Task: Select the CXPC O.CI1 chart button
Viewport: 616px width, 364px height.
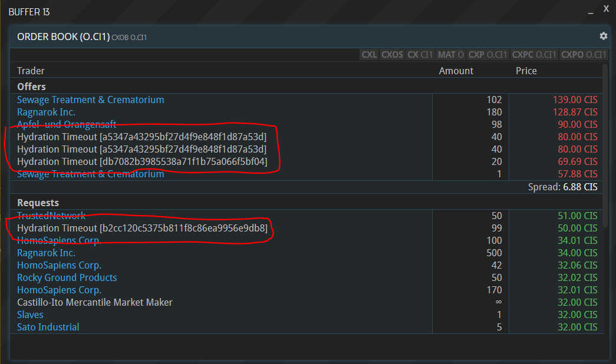Action: pyautogui.click(x=534, y=55)
